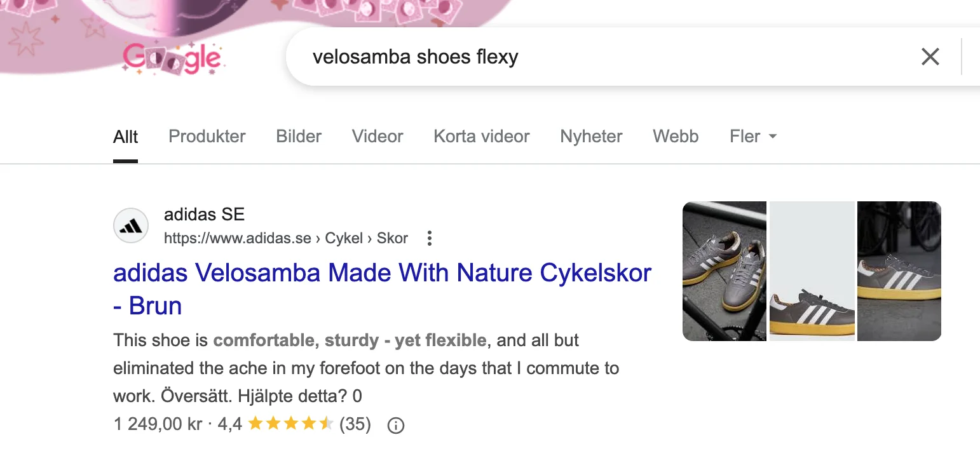
Task: Open the Videor search tab
Action: click(x=378, y=137)
